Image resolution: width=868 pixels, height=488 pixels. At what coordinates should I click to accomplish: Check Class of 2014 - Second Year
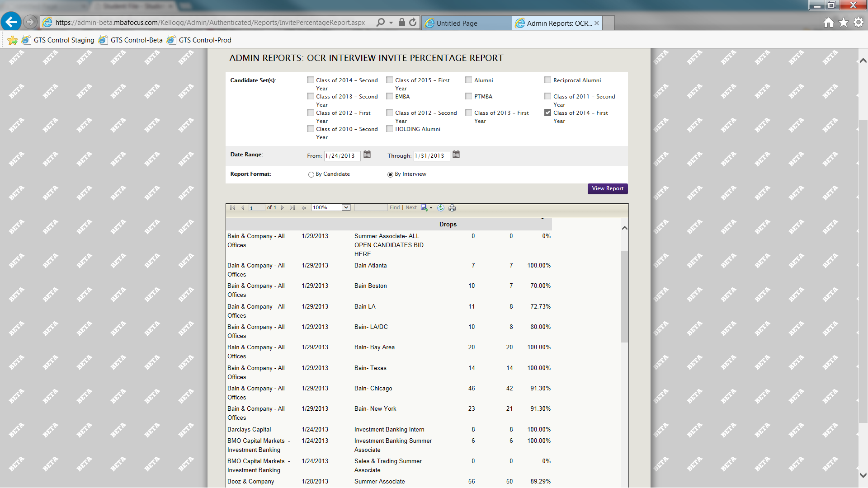tap(310, 80)
